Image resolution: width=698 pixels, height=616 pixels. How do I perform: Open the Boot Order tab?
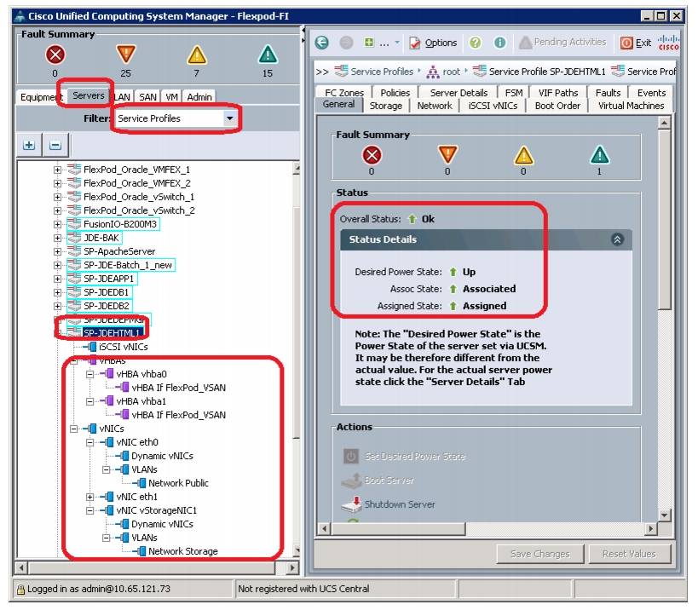557,106
